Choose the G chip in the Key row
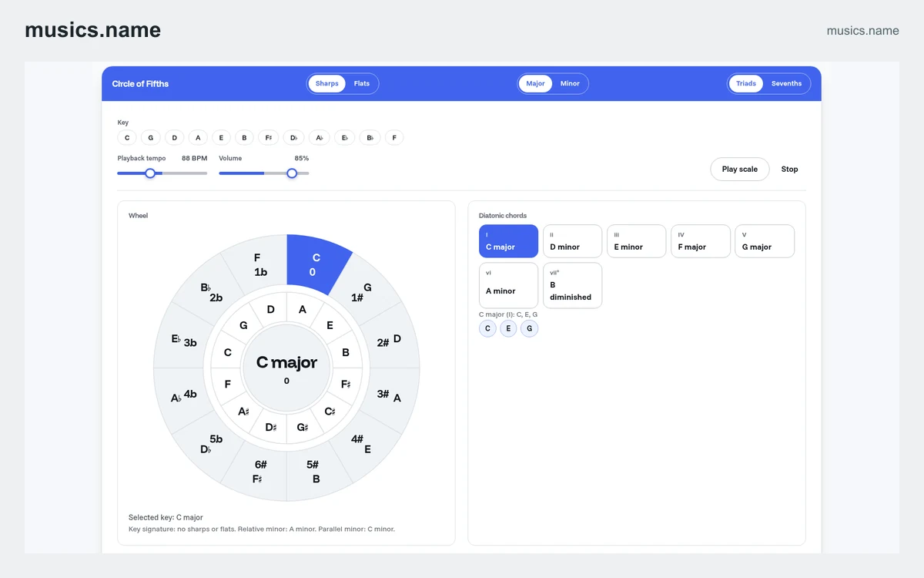This screenshot has height=578, width=924. [x=151, y=138]
